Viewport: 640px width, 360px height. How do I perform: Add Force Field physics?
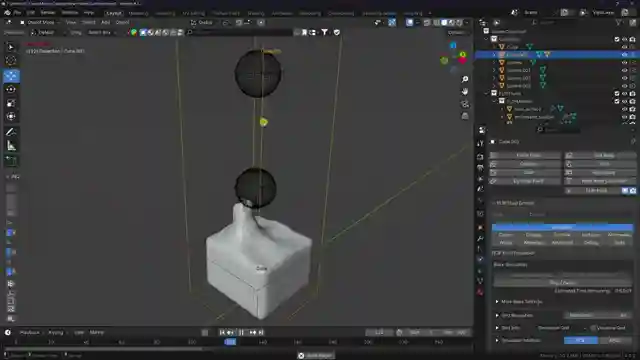pos(525,155)
